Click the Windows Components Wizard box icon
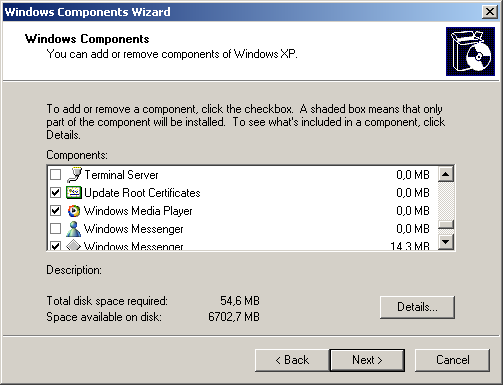This screenshot has height=385, width=503. 470,51
